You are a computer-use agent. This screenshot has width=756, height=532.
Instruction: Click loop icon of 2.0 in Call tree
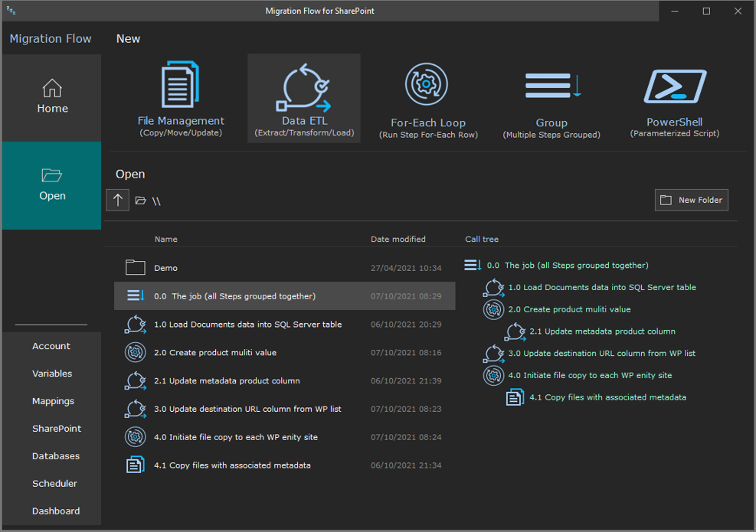pos(494,309)
